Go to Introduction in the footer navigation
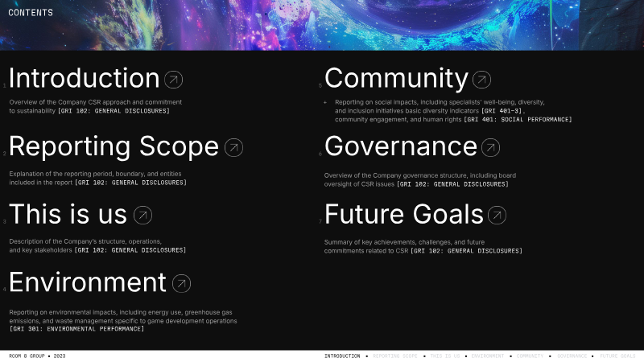644x362 pixels. [342, 356]
